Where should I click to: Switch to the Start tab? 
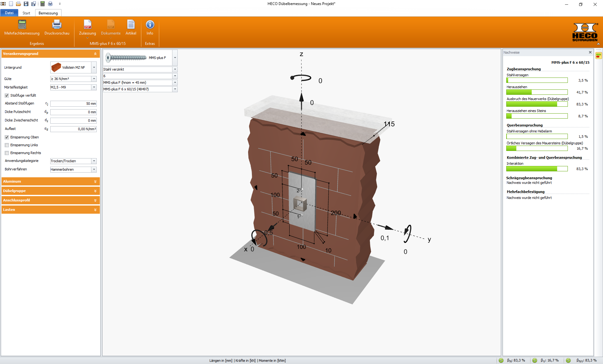(x=26, y=13)
